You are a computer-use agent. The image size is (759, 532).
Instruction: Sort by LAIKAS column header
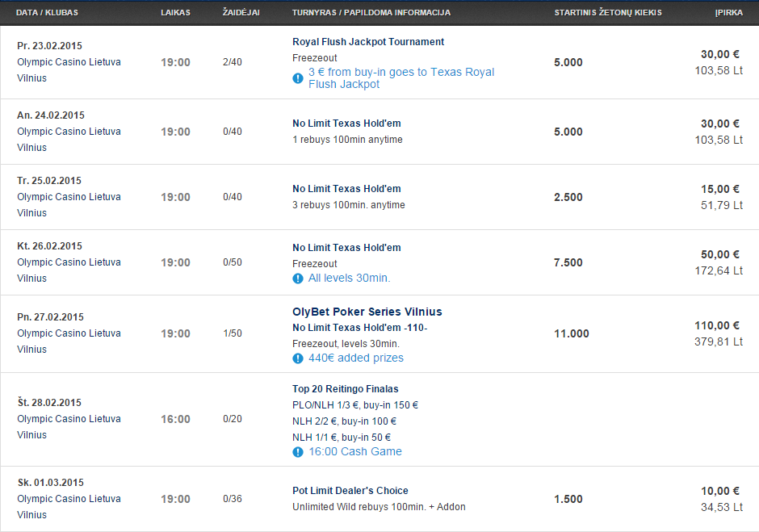[175, 13]
